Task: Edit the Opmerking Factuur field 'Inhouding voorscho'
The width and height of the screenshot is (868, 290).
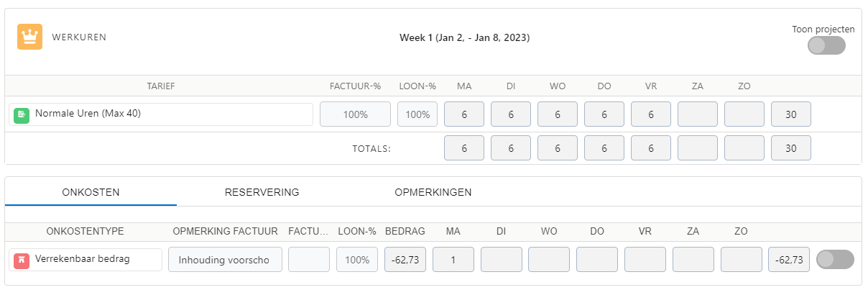Action: [x=224, y=260]
